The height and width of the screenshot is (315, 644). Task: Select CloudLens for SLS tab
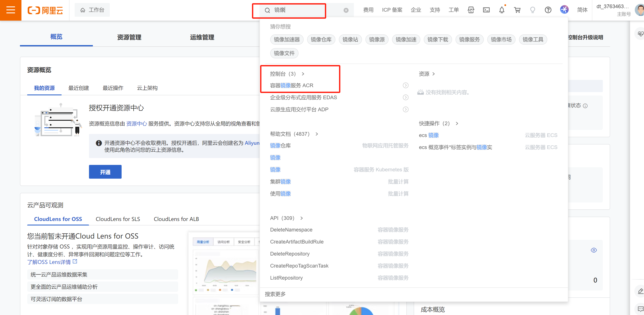118,219
